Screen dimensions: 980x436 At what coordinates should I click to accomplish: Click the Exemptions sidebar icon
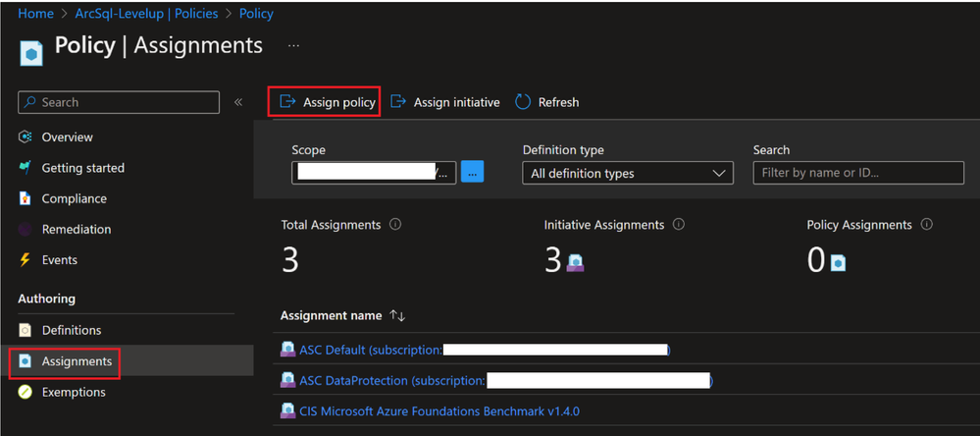pos(26,392)
